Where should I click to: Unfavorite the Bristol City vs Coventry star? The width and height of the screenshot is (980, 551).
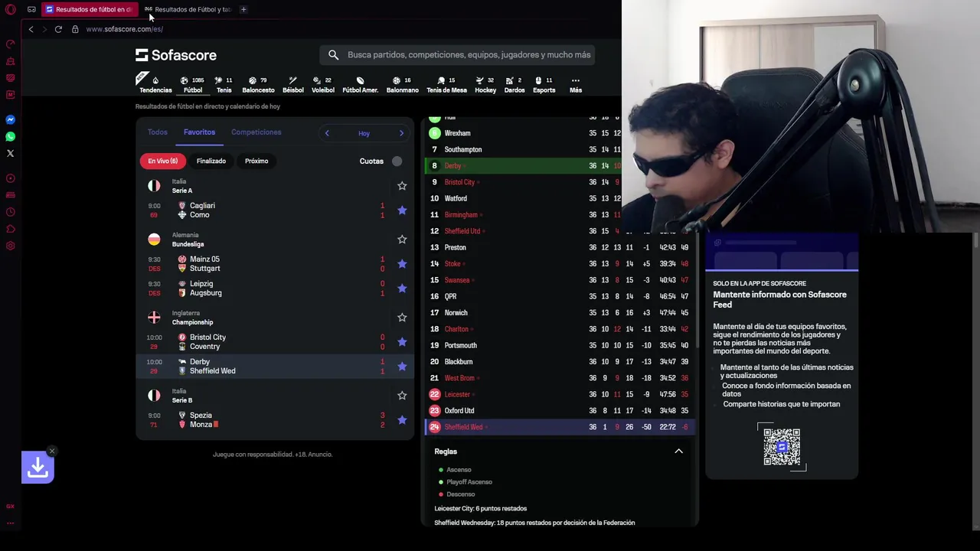click(402, 342)
